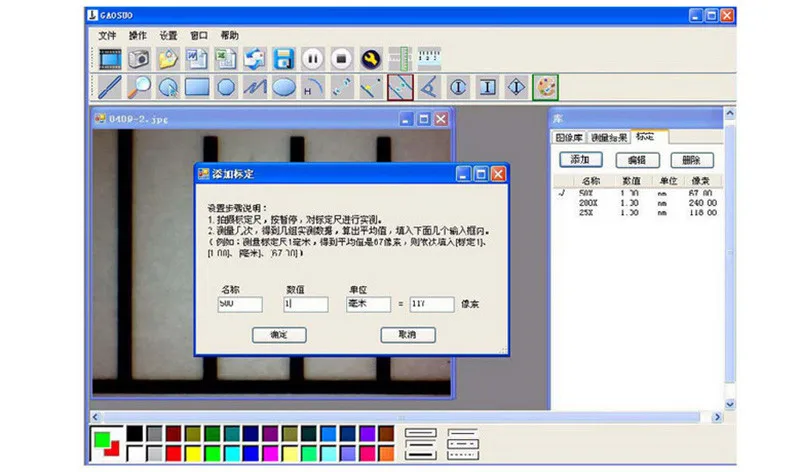800x472 pixels.
Task: Select the parallel lines tool outlined in red
Action: tap(400, 87)
